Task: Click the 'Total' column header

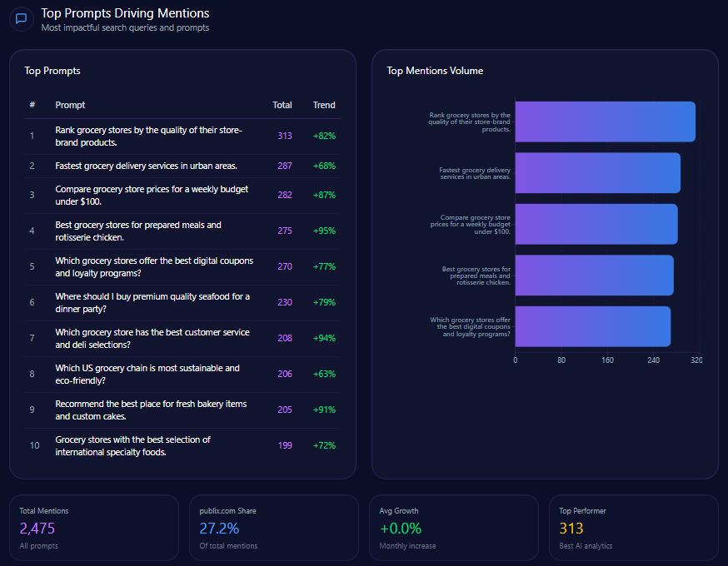Action: (282, 105)
